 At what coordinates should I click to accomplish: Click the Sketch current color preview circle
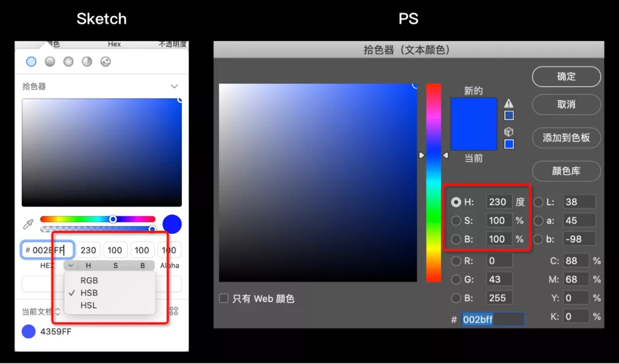pos(172,224)
